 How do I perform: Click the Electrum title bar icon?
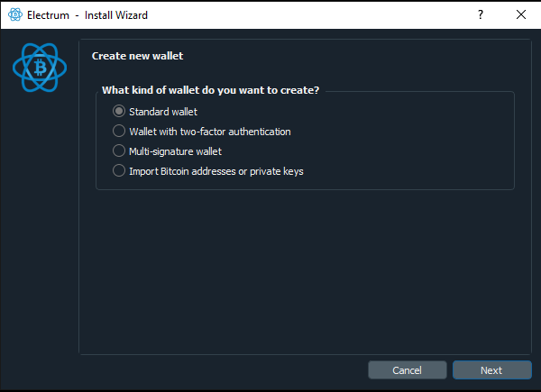tap(15, 14)
